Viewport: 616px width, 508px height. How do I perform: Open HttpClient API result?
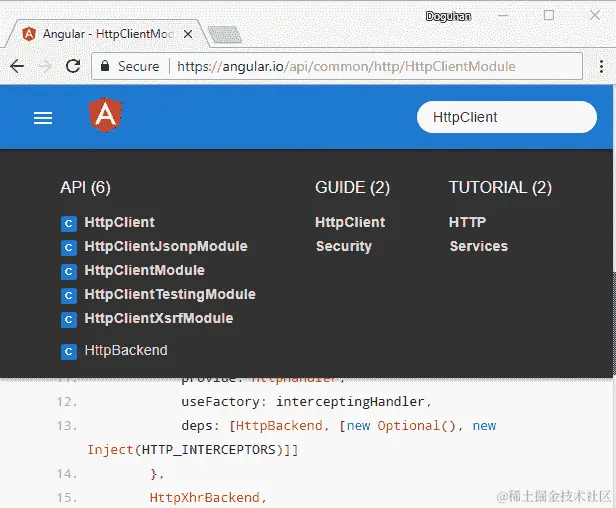click(x=119, y=222)
